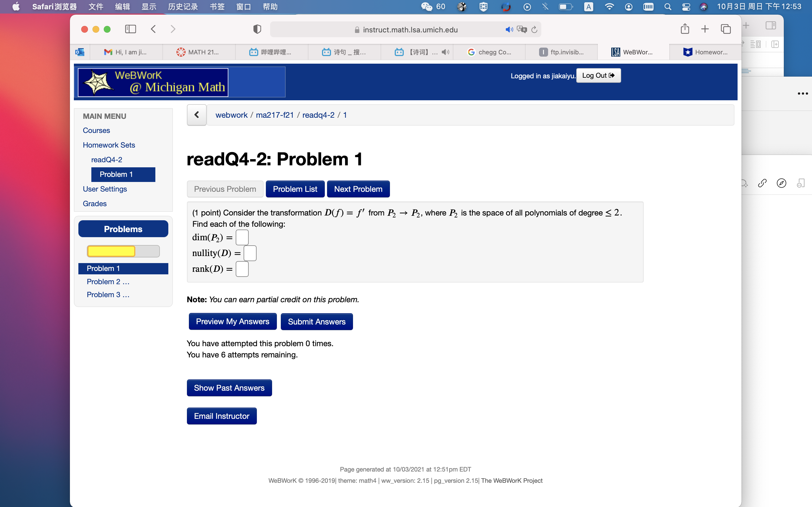Toggle the Safari sidebar icon

[131, 29]
